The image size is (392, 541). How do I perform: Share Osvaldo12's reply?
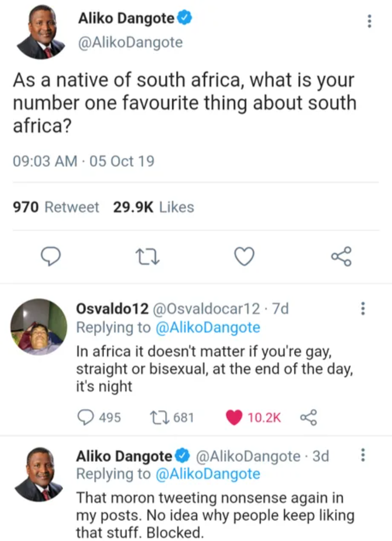pyautogui.click(x=309, y=417)
